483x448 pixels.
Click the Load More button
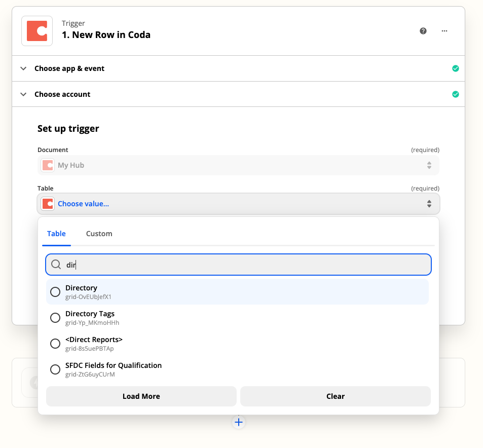tap(141, 396)
